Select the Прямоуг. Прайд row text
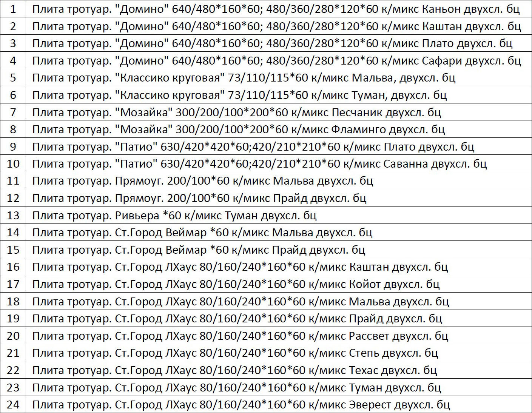This screenshot has width=532, height=413. [x=199, y=198]
